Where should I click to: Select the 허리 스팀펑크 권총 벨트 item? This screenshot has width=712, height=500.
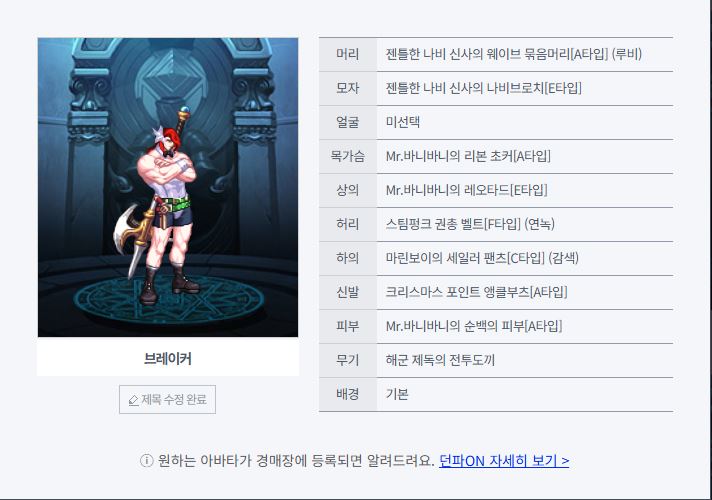click(470, 224)
